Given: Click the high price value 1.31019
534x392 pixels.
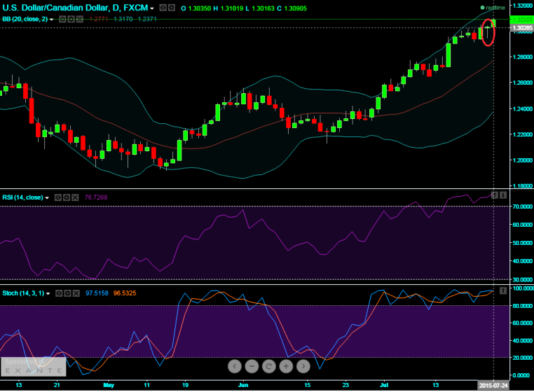Looking at the screenshot, I should point(233,8).
